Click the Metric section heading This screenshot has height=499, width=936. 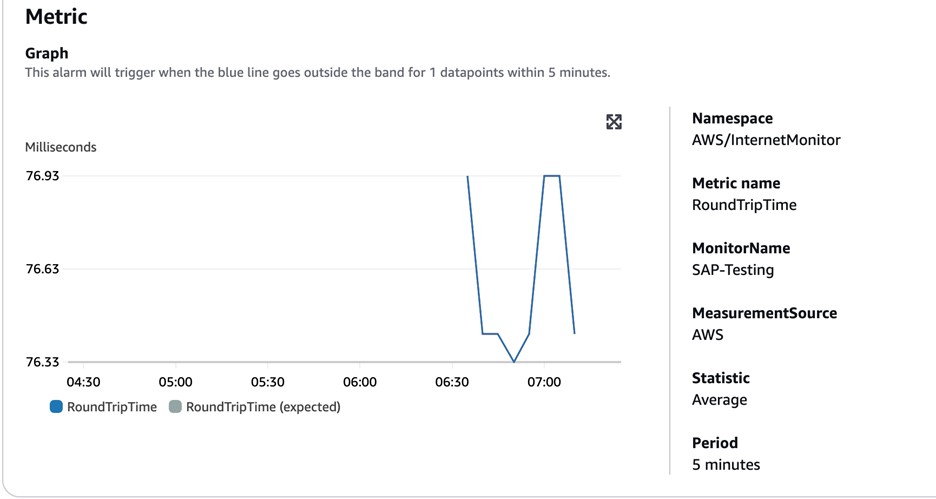(56, 17)
